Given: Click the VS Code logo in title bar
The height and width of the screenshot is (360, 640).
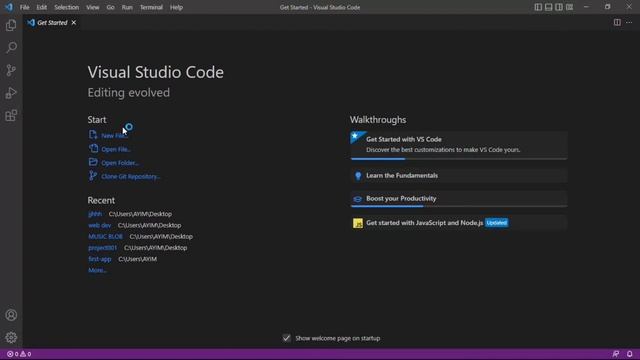Looking at the screenshot, I should (x=9, y=7).
